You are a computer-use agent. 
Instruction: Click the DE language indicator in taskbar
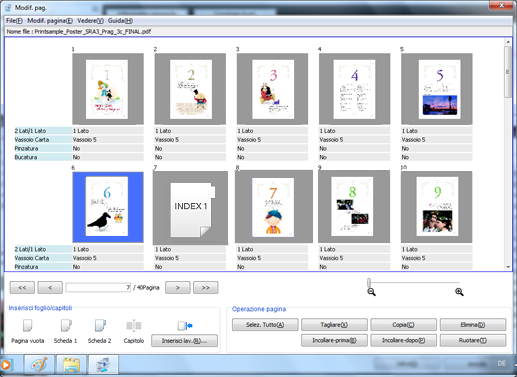click(501, 363)
